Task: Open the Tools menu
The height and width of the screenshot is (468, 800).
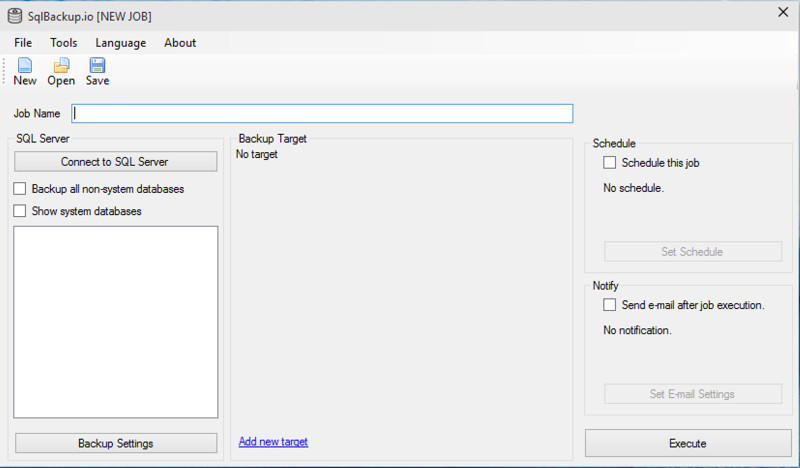Action: (x=64, y=43)
